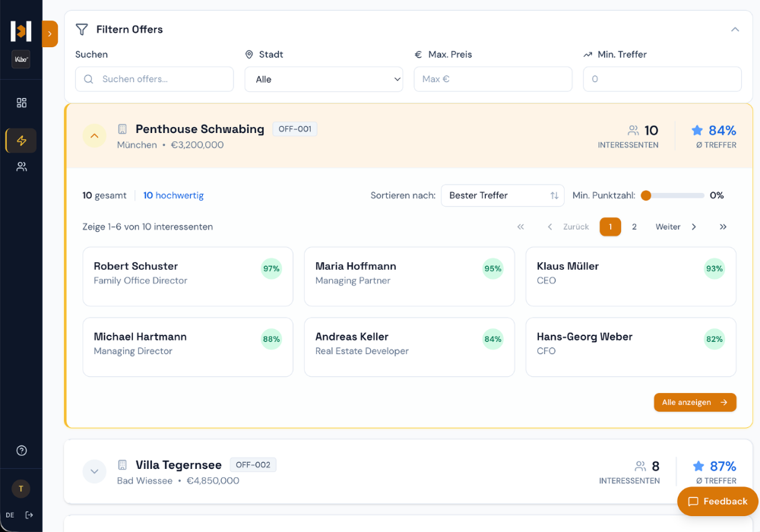The image size is (760, 532).
Task: Open Klaus Müller's card
Action: [x=631, y=277]
